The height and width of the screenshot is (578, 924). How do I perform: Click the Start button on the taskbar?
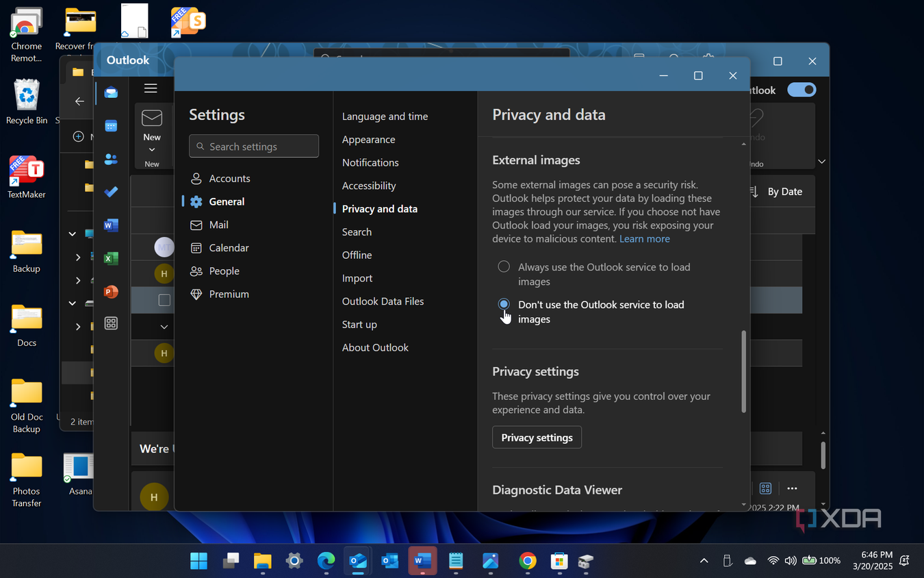pos(198,562)
